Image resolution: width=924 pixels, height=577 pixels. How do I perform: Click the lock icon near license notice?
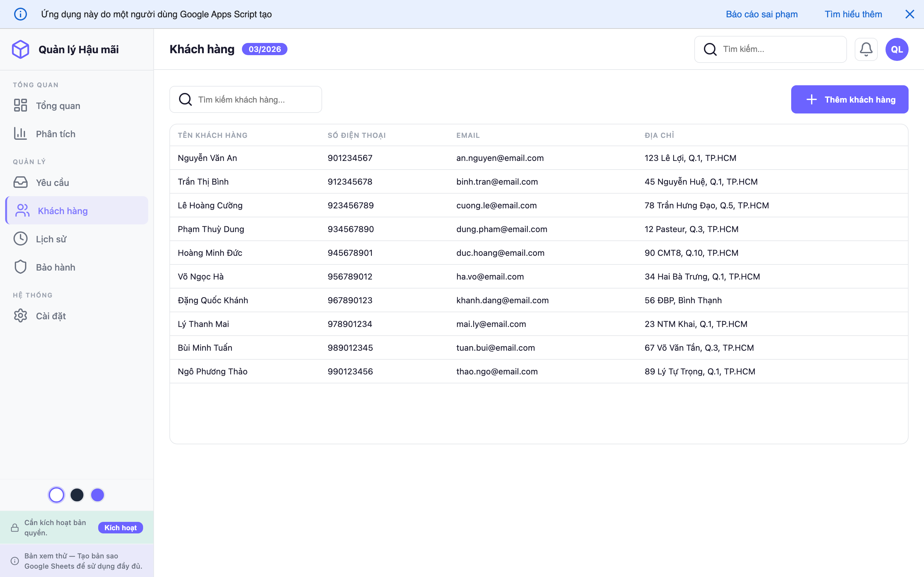click(15, 528)
